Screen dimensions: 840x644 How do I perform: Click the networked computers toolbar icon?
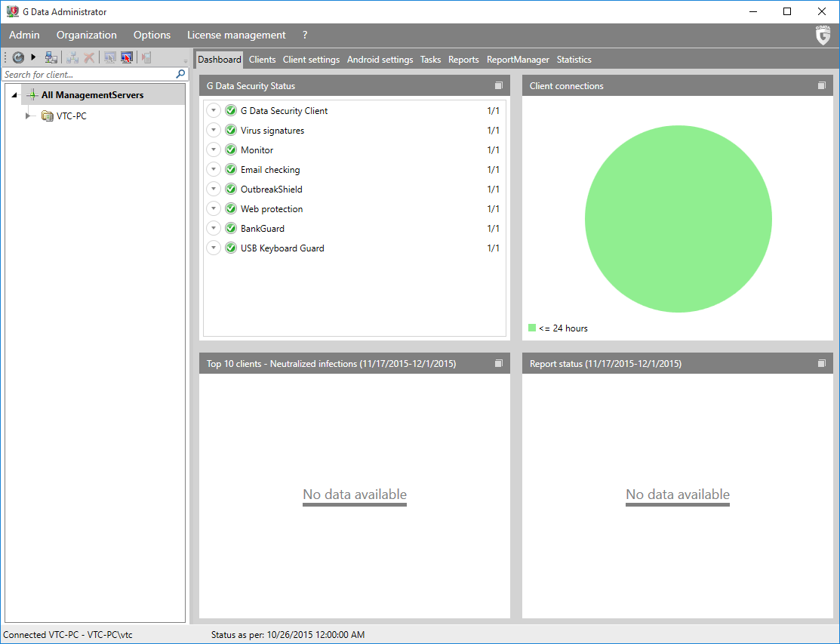51,57
